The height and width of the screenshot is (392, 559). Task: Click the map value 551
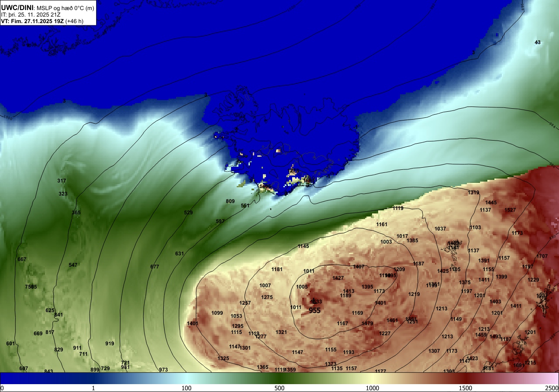[x=245, y=206]
